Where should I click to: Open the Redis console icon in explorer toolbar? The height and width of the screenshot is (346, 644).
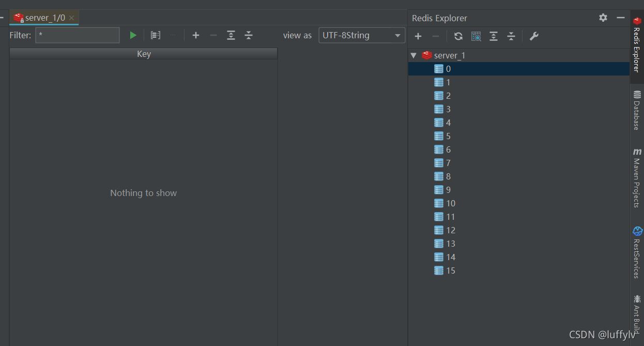(476, 36)
